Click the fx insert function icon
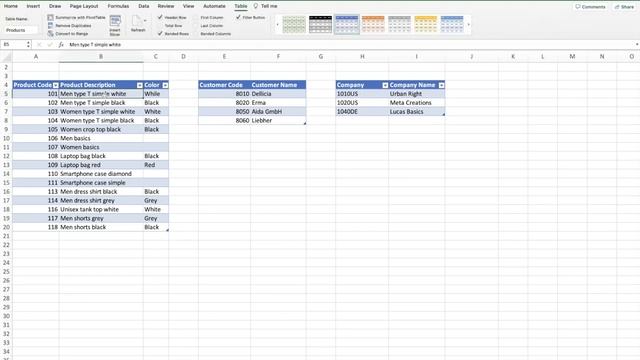 point(61,44)
